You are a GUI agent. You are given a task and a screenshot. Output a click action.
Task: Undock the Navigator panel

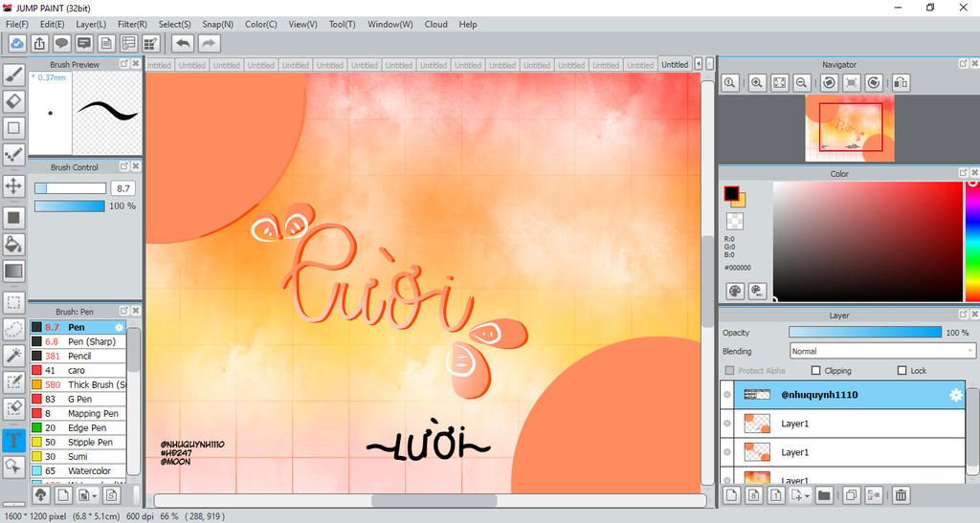(x=963, y=64)
